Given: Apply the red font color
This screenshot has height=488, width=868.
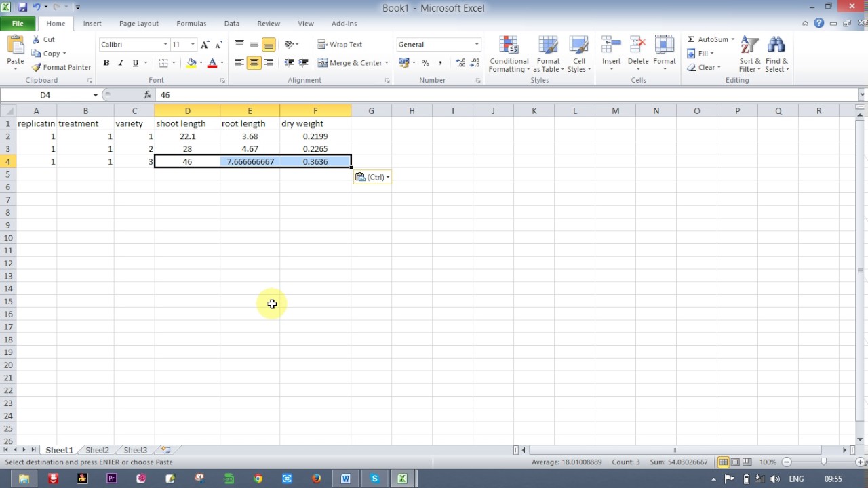Looking at the screenshot, I should point(212,63).
